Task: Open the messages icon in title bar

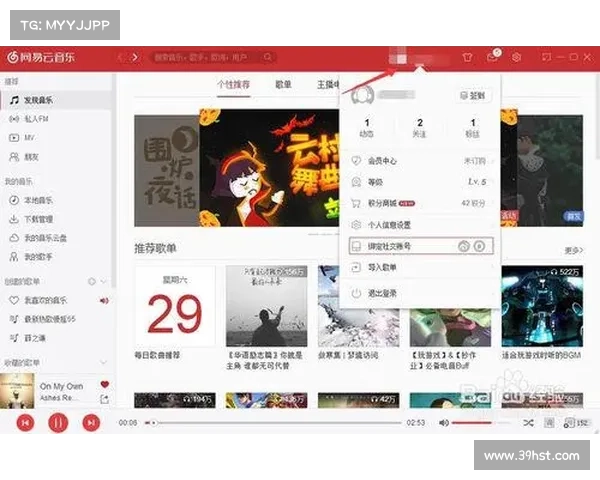Action: [492, 58]
